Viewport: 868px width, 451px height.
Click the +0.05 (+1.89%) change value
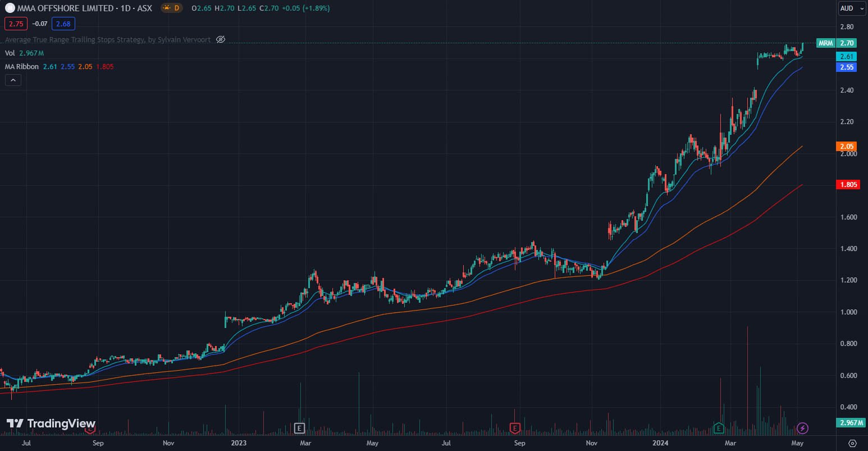coord(305,8)
